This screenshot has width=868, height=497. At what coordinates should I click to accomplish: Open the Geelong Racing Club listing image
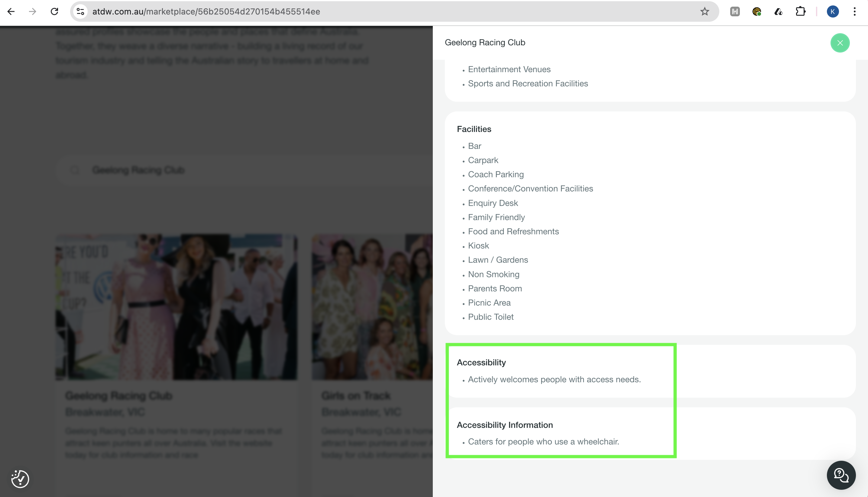tap(176, 306)
